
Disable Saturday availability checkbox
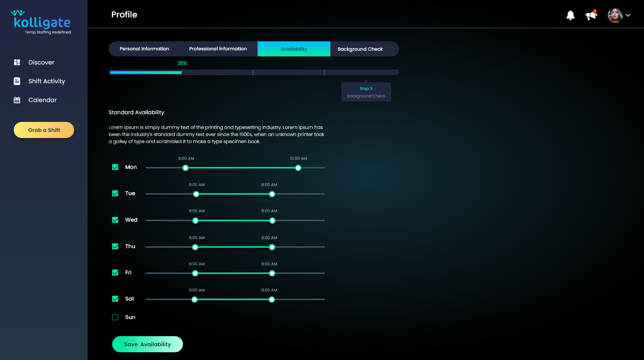[115, 299]
